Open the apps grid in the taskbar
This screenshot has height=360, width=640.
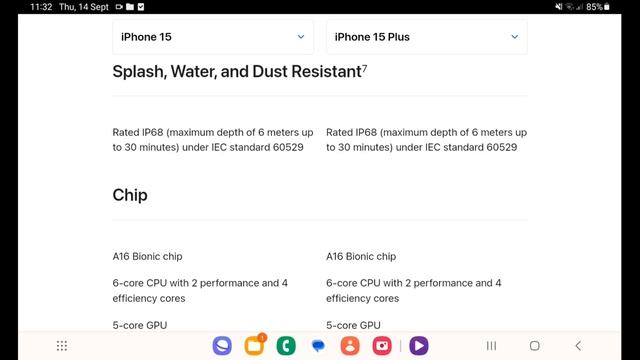(x=62, y=346)
